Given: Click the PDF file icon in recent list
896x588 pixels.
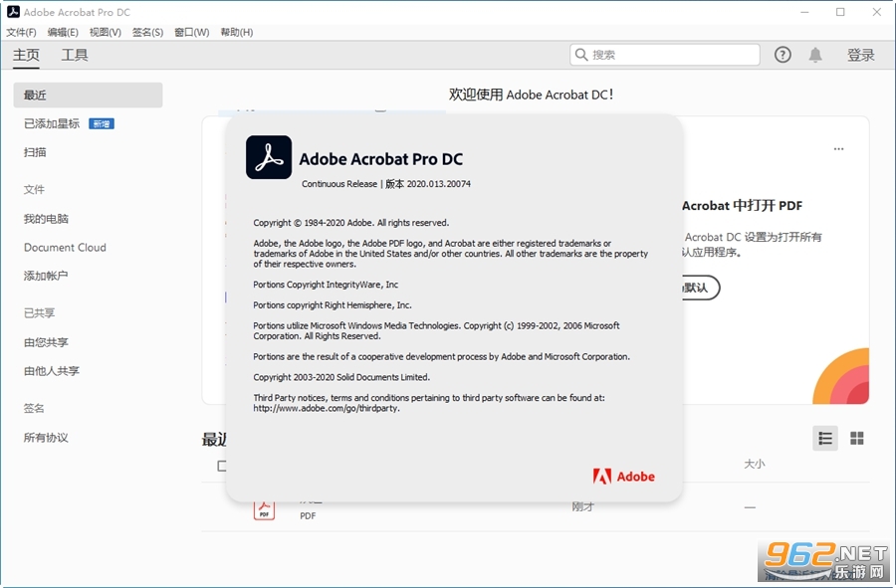Looking at the screenshot, I should (264, 508).
